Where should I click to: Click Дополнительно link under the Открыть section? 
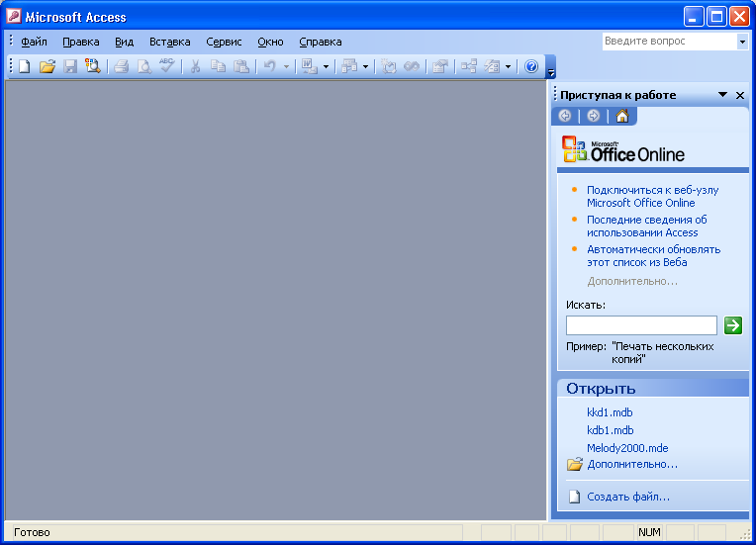tap(632, 464)
